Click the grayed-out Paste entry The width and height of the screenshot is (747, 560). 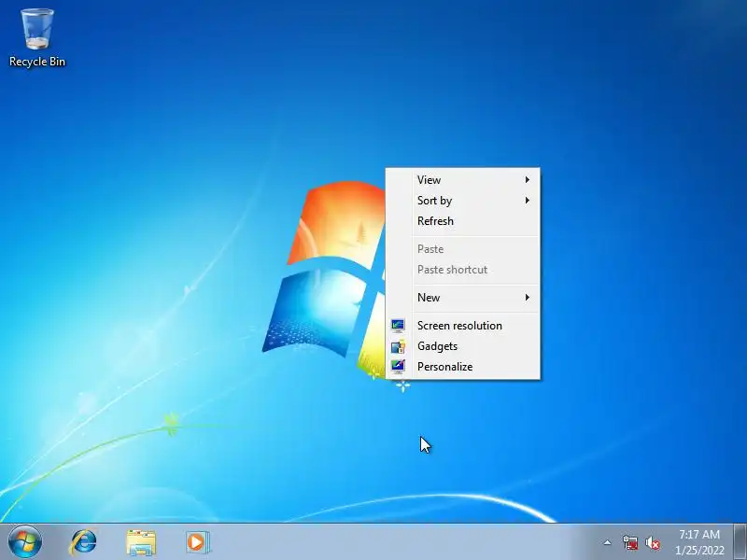462,249
